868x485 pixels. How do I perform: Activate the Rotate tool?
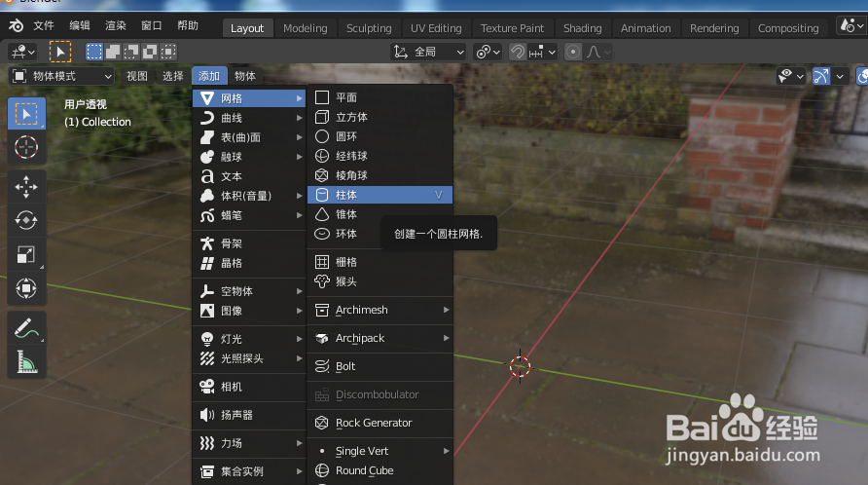[x=26, y=221]
